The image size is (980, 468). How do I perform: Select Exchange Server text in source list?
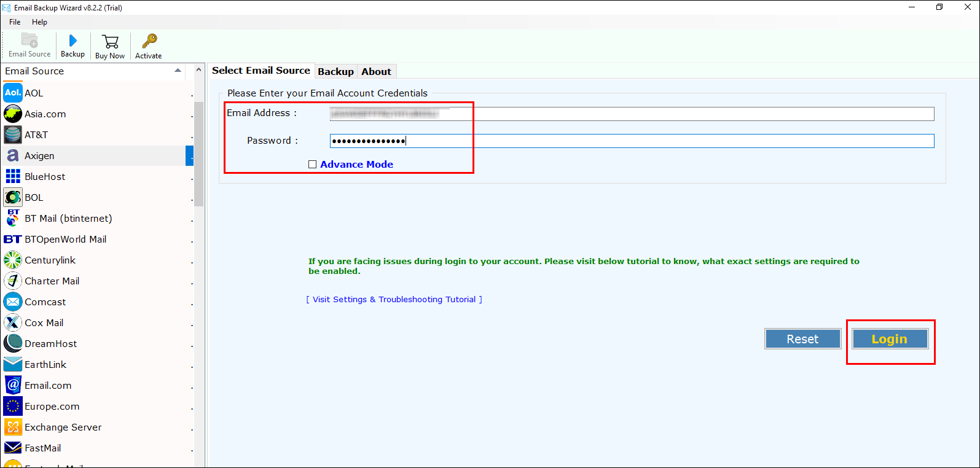[x=63, y=427]
